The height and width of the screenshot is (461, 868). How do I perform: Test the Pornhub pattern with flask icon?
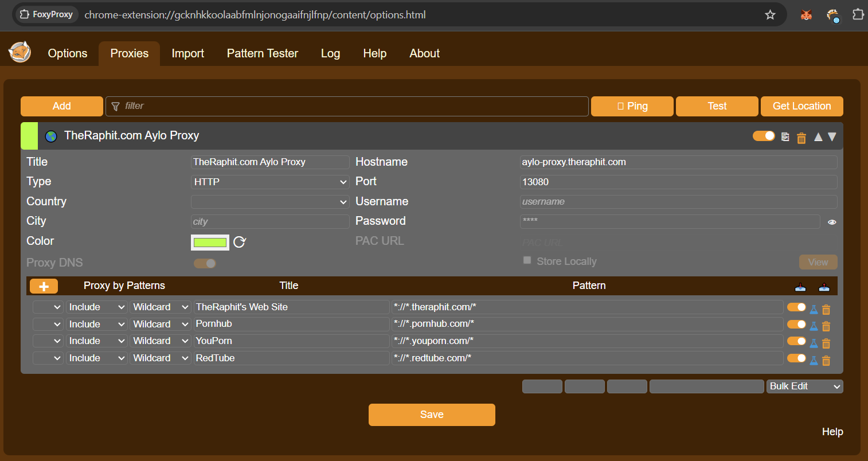pyautogui.click(x=814, y=326)
